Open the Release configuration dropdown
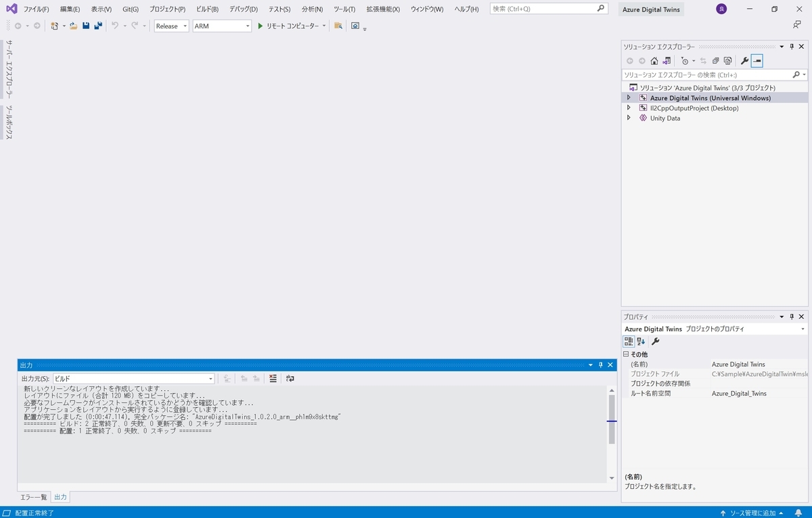The image size is (812, 518). coord(172,26)
